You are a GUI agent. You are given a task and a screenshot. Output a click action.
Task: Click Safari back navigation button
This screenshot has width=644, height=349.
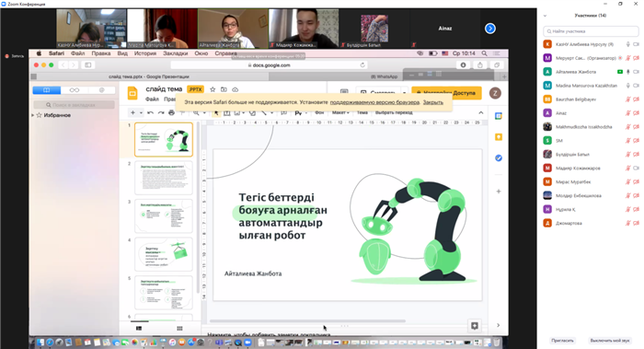point(63,65)
